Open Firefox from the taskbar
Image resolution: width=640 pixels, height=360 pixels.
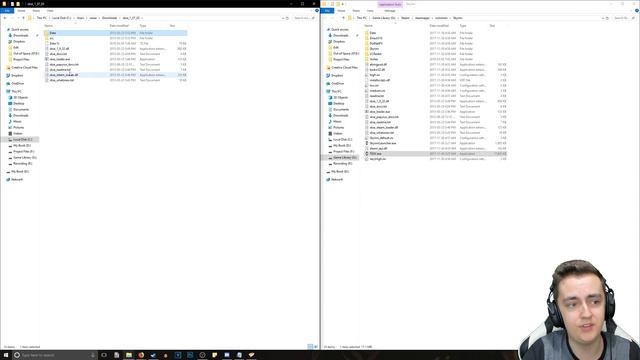(x=141, y=355)
